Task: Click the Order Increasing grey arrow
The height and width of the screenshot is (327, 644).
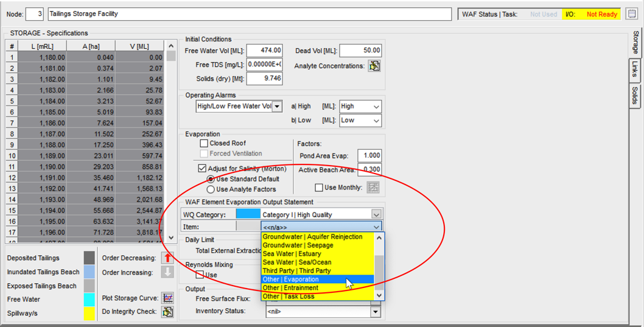Action: click(167, 272)
